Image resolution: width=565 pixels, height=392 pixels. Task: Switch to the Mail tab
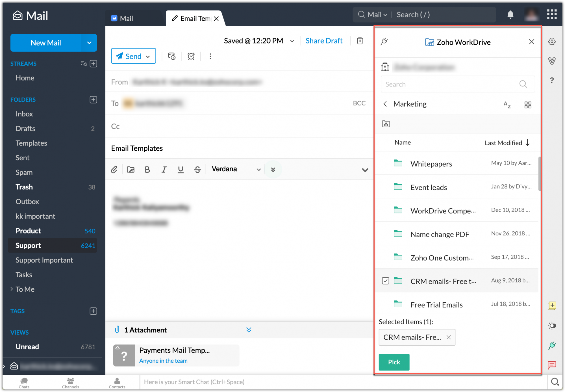tap(126, 18)
